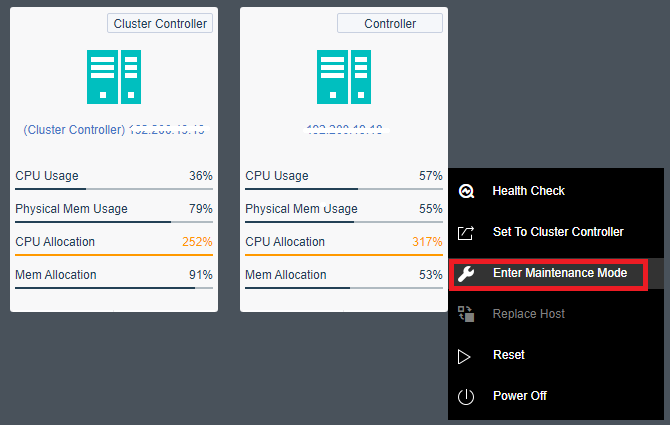Image resolution: width=670 pixels, height=425 pixels.
Task: Choose Health Check from the context menu
Action: click(x=528, y=191)
